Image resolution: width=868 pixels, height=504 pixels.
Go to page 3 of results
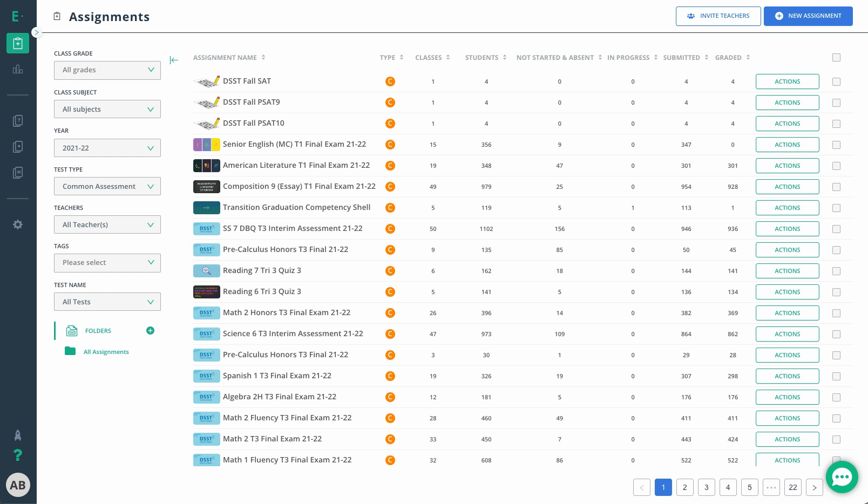tap(707, 487)
